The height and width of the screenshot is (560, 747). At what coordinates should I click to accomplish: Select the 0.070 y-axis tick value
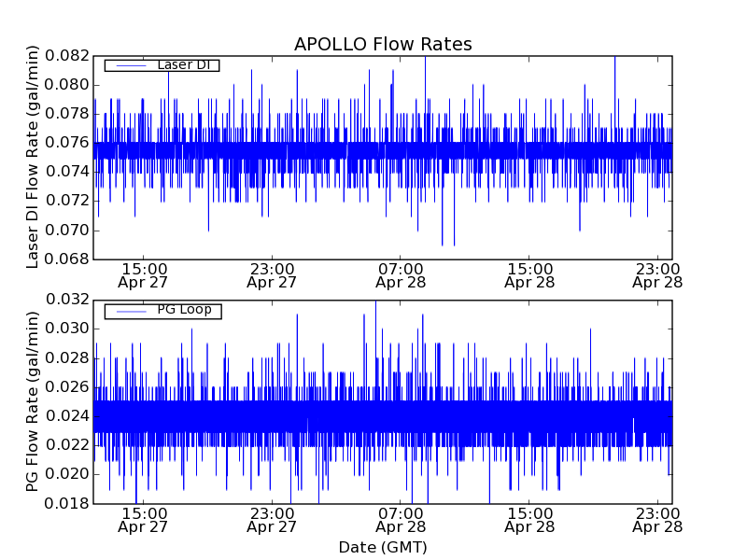tap(67, 230)
